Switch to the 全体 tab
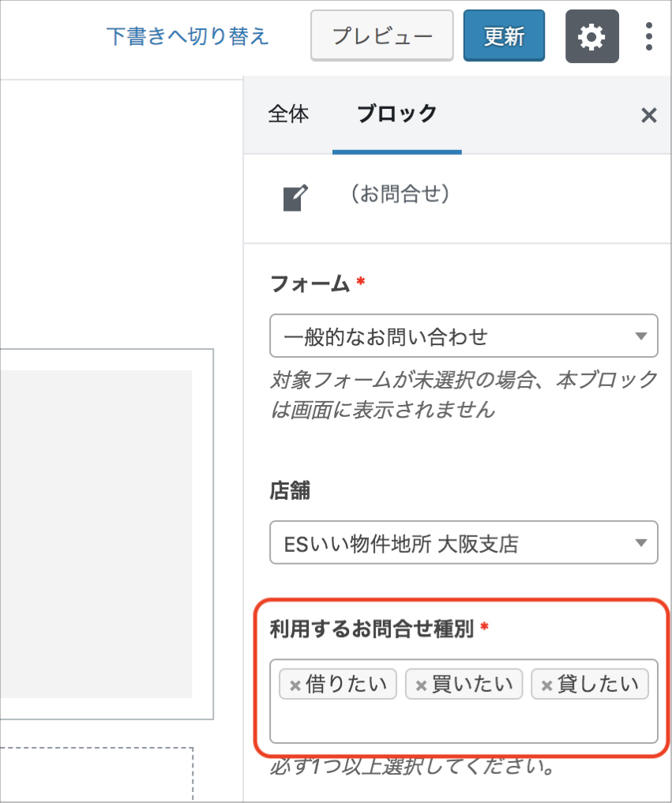 point(288,114)
